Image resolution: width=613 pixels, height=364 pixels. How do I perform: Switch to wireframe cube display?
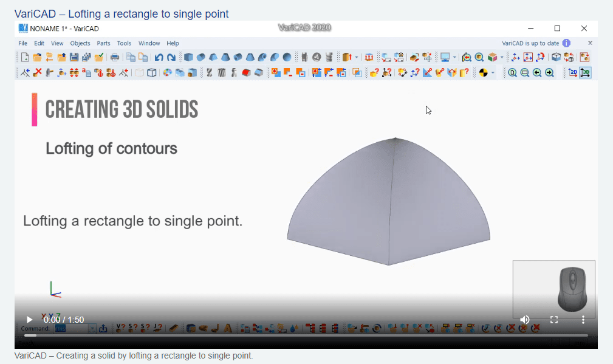pos(152,73)
